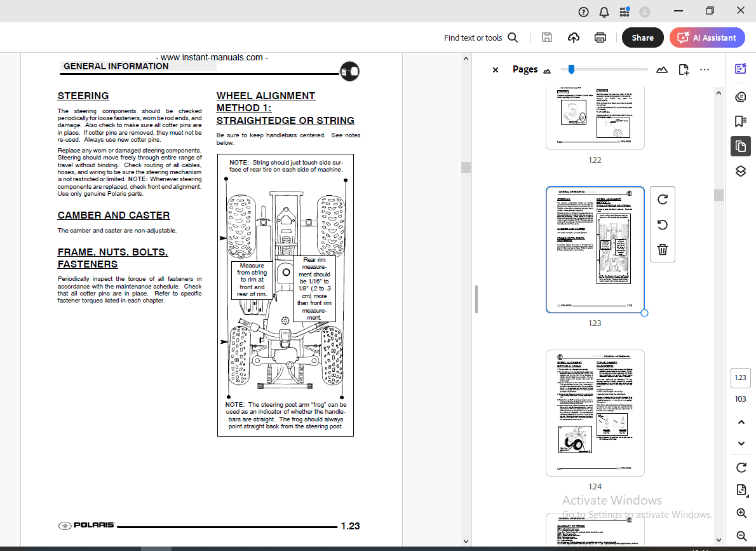Delete page 1.23 using trash icon
The image size is (756, 551).
pyautogui.click(x=662, y=250)
